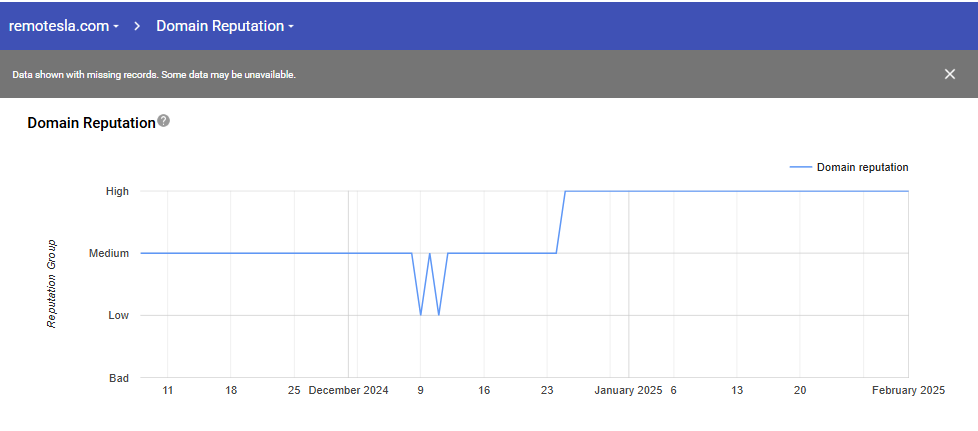Viewport: 978px width, 431px height.
Task: Select the Medium y-axis label
Action: point(109,253)
